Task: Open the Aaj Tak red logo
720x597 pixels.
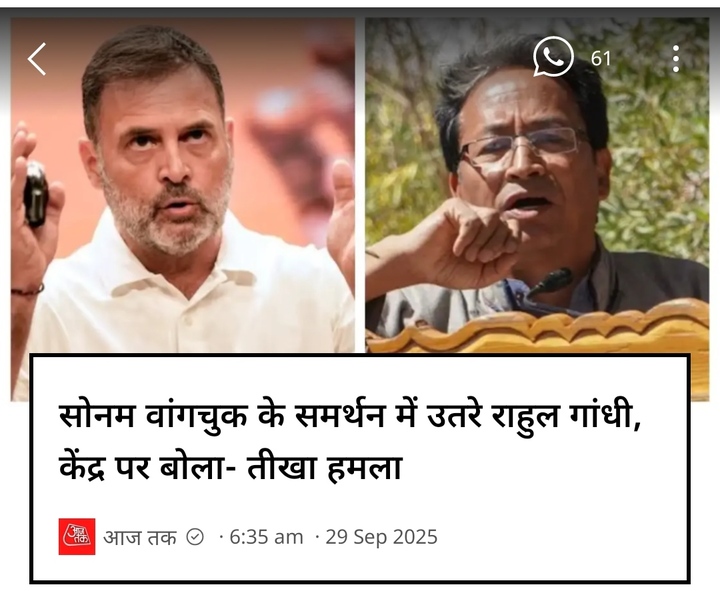Action: point(77,536)
